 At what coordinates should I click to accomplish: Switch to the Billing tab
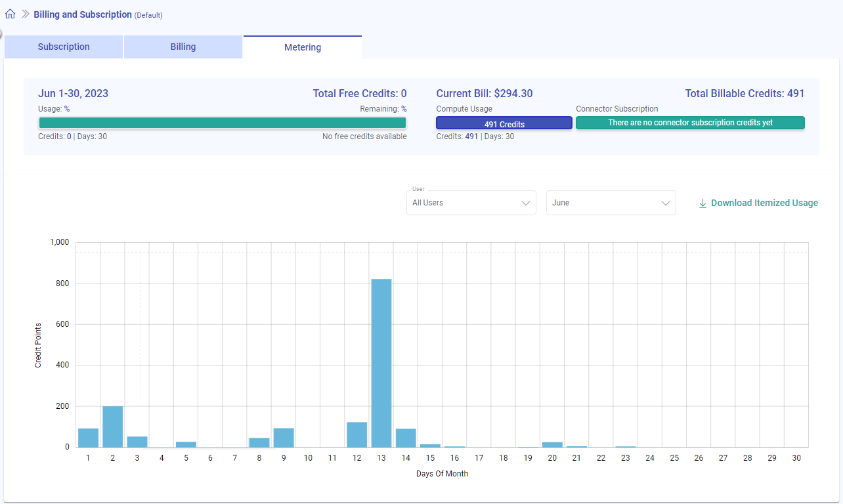pos(183,47)
